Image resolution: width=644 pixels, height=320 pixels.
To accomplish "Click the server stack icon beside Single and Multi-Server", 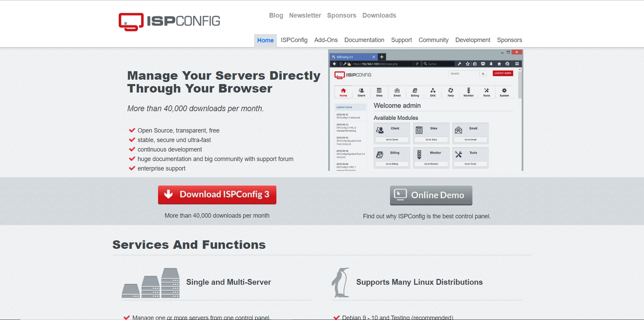I will (151, 283).
